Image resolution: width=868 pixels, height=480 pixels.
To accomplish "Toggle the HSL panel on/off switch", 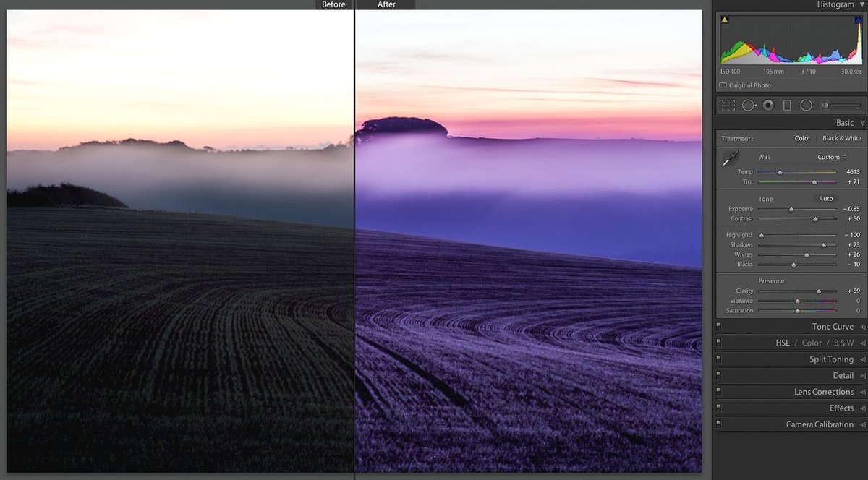I will coord(718,343).
